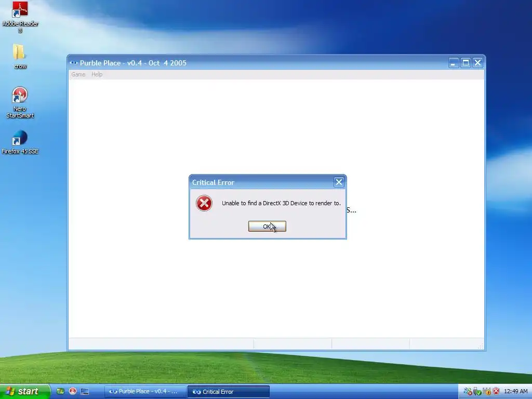Maximize the Purble Place window
Viewport: 532px width, 399px height.
[x=465, y=63]
